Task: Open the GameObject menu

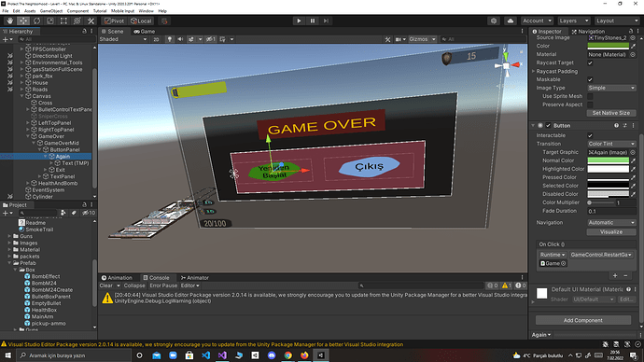Action: 51,11
